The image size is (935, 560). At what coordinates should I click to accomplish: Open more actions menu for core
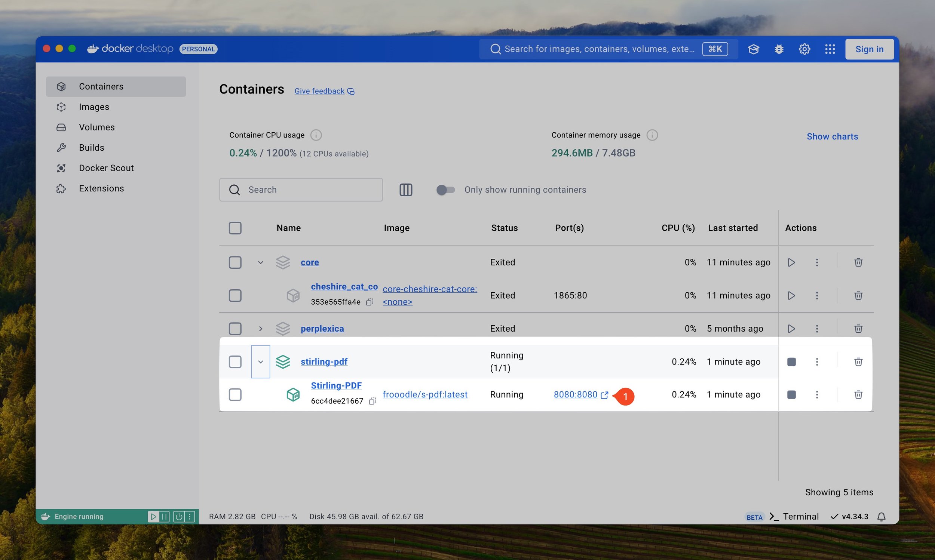tap(817, 262)
